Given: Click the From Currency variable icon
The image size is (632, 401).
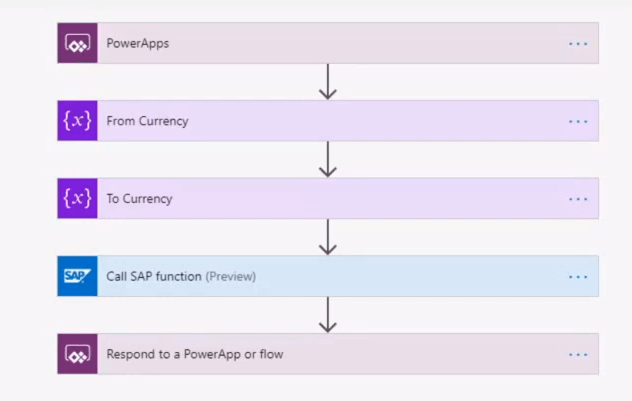Looking at the screenshot, I should pyautogui.click(x=77, y=121).
